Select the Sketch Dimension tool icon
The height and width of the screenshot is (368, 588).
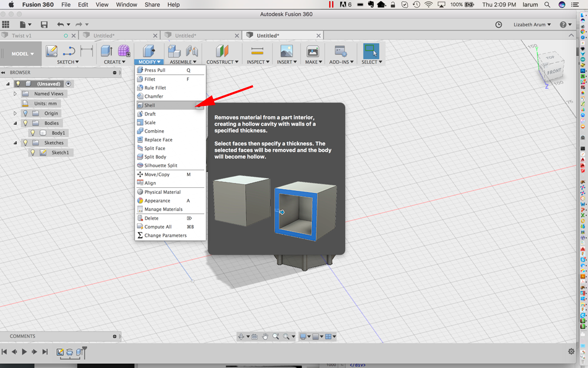pyautogui.click(x=86, y=51)
